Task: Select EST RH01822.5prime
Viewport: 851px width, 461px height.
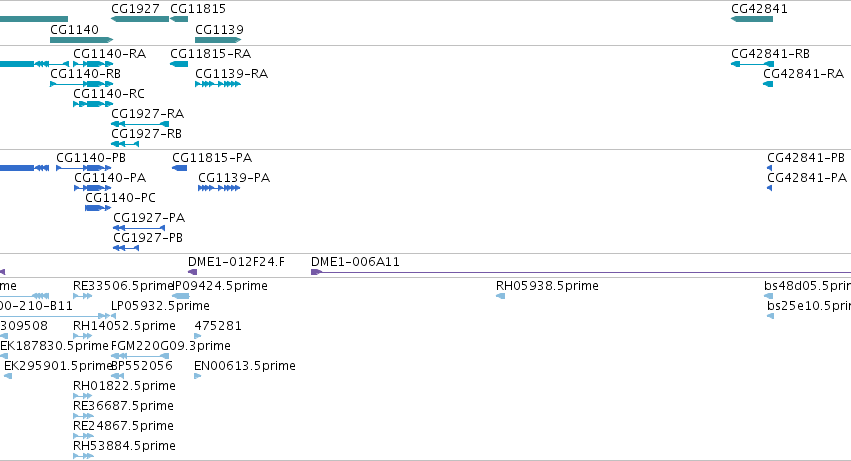Action: [x=124, y=386]
